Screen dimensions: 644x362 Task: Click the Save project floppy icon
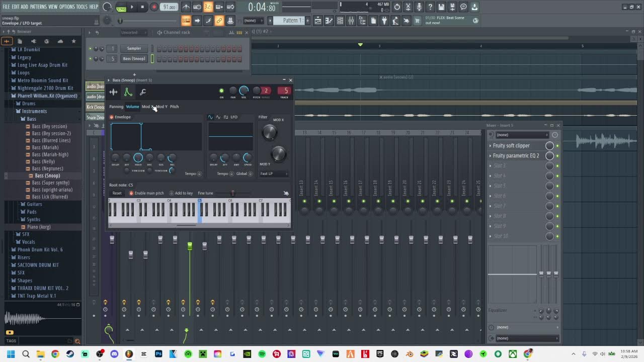pos(441,7)
